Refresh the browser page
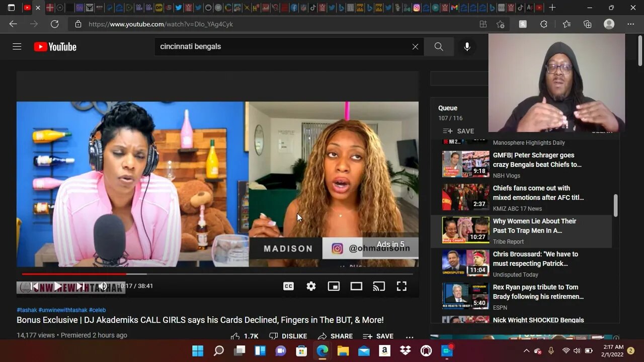The height and width of the screenshot is (362, 644). [54, 24]
